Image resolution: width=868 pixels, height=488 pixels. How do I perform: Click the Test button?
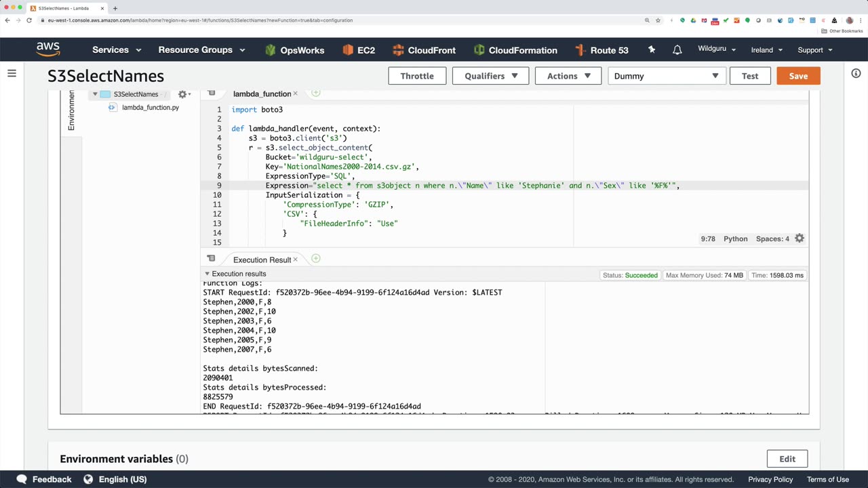(x=749, y=76)
